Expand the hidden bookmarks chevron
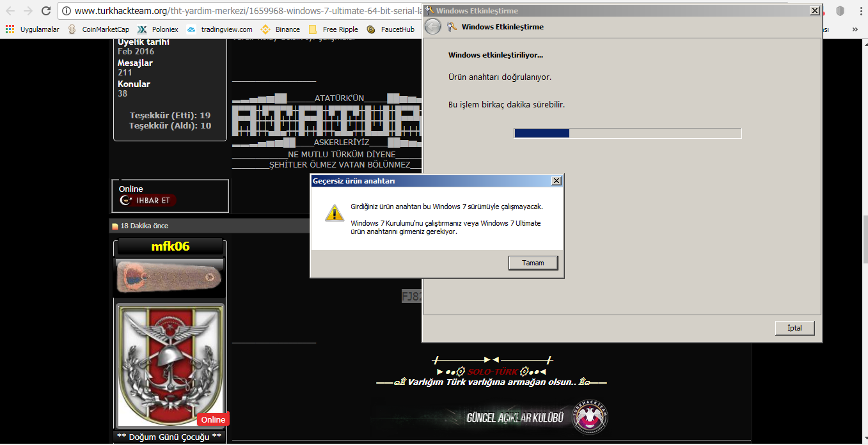The image size is (868, 445). (x=855, y=29)
